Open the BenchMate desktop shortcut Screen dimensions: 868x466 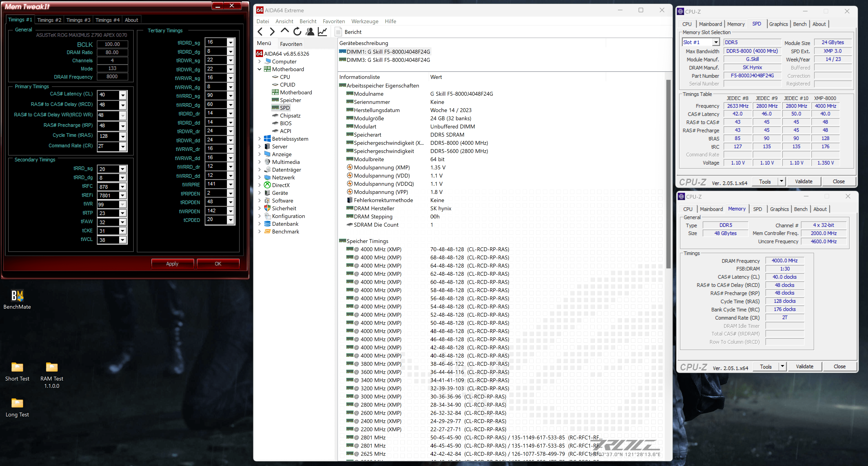[x=17, y=300]
